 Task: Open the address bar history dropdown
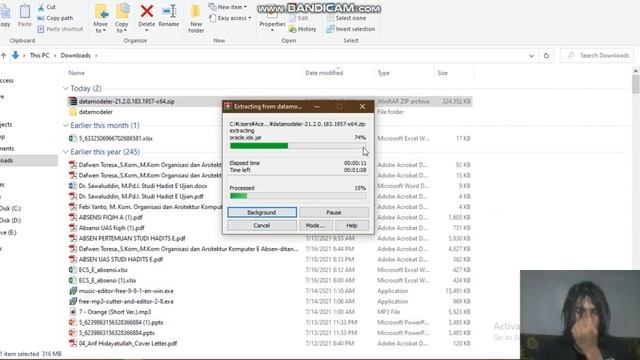531,56
